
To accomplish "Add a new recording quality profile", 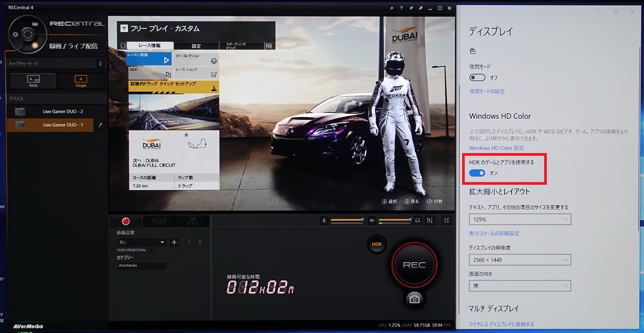I will click(x=174, y=242).
